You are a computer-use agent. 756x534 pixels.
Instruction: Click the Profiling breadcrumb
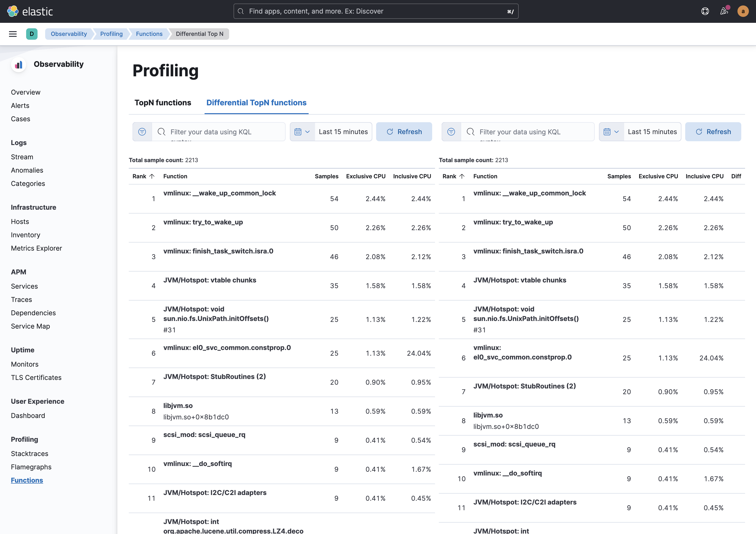(111, 34)
